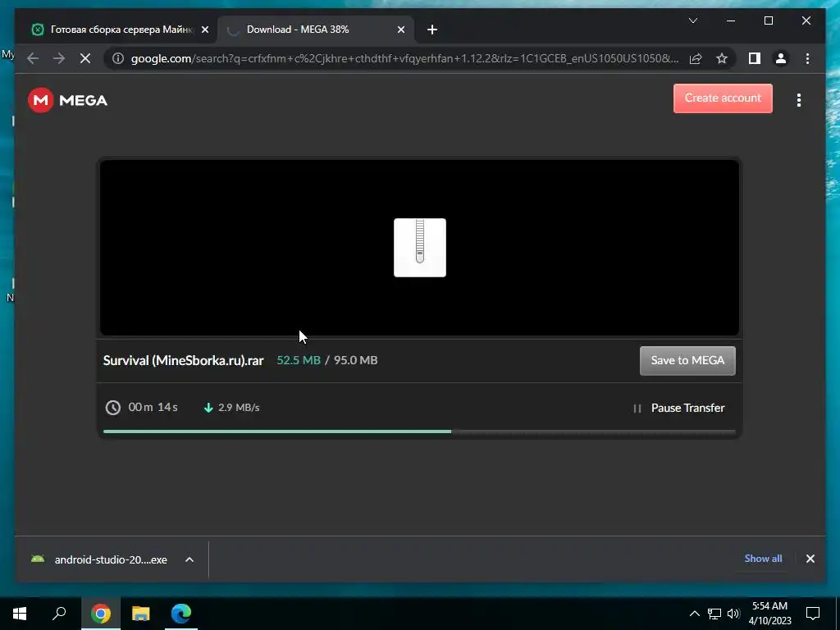Open Windows taskbar search

coord(59,614)
